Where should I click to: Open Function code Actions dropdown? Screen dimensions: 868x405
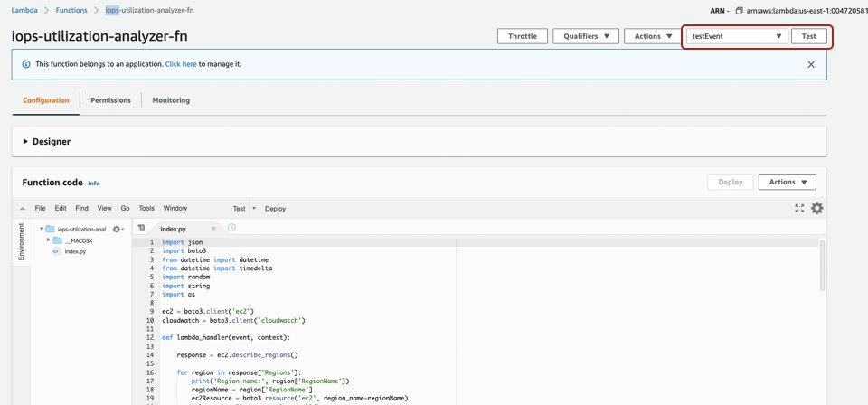pos(787,182)
